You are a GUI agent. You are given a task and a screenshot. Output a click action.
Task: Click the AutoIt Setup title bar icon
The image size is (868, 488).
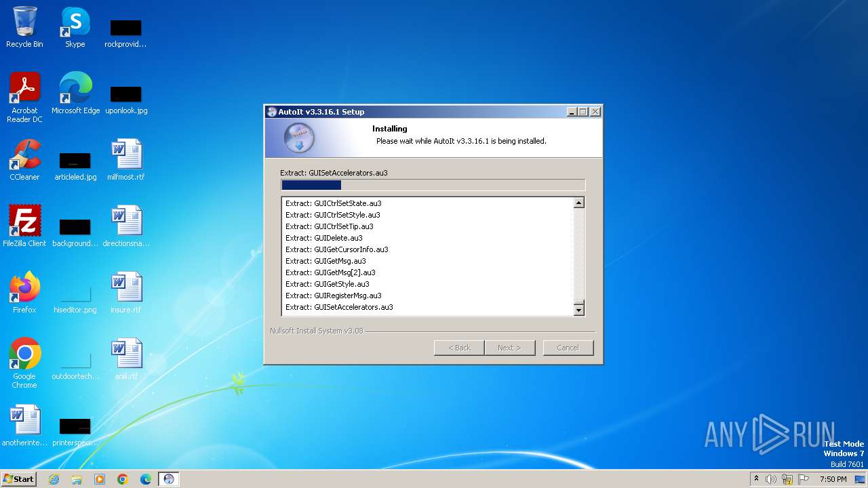(272, 112)
